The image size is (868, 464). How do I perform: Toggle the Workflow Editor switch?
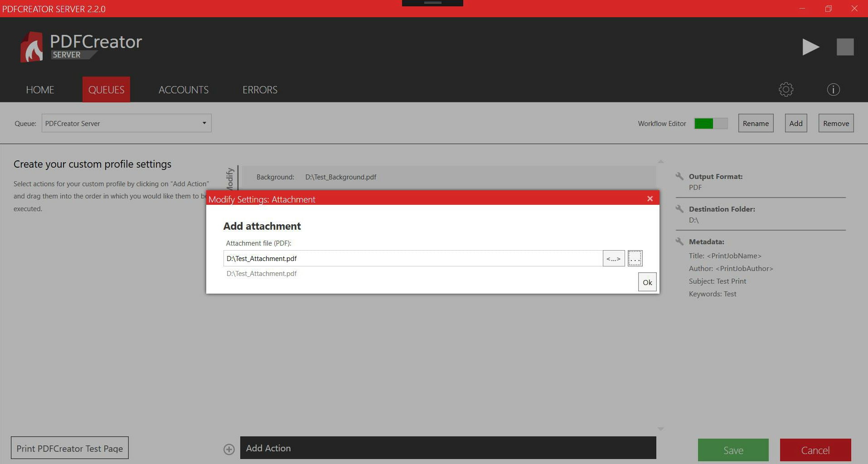(x=711, y=123)
